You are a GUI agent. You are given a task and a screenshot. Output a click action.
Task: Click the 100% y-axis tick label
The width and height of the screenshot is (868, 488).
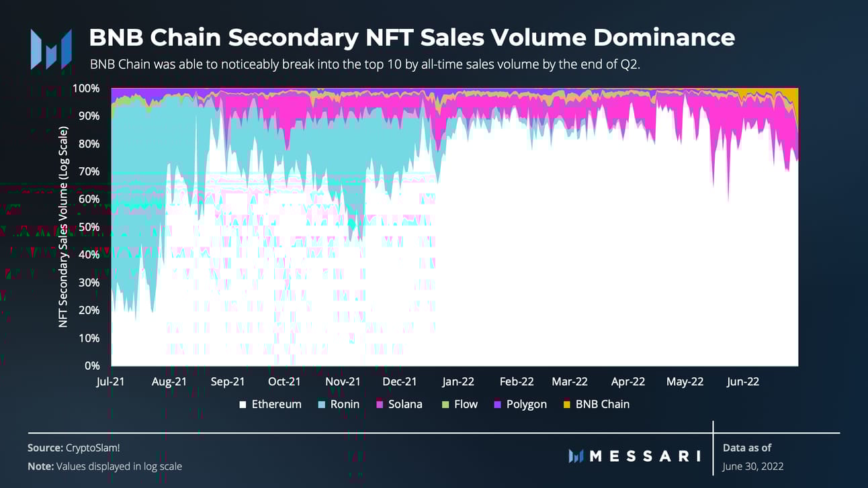(86, 89)
